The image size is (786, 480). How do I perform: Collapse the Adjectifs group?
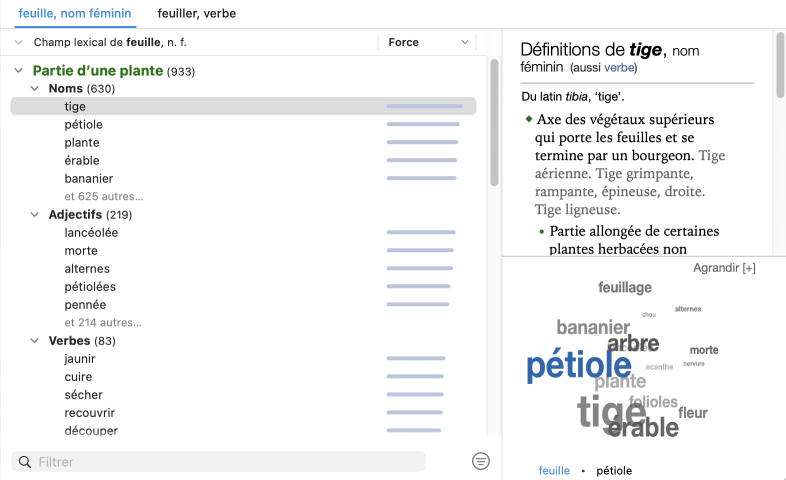point(35,215)
